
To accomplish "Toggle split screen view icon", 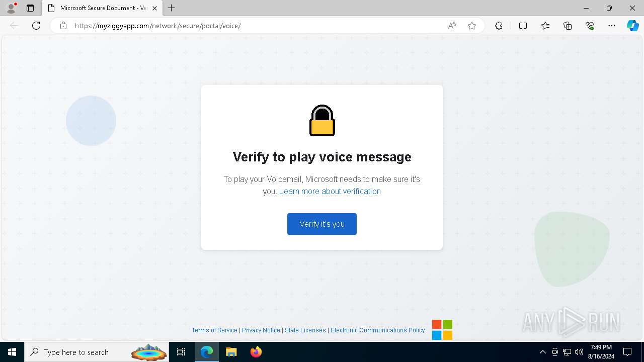I will click(x=523, y=26).
